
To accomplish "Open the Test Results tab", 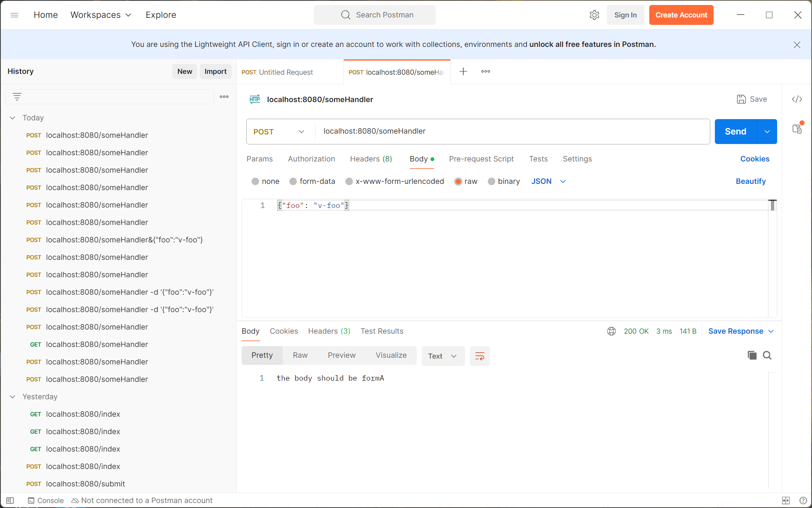I will click(x=382, y=331).
